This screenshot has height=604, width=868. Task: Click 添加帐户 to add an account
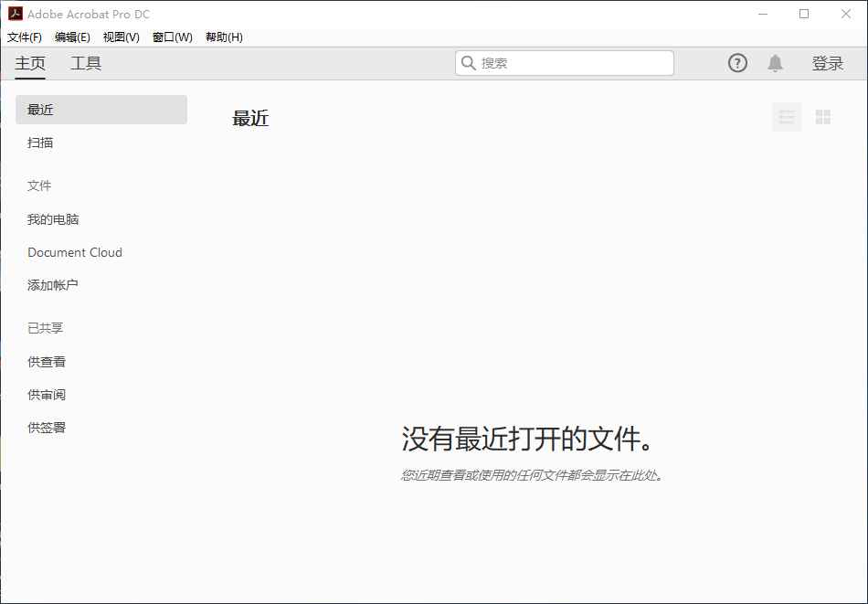52,284
